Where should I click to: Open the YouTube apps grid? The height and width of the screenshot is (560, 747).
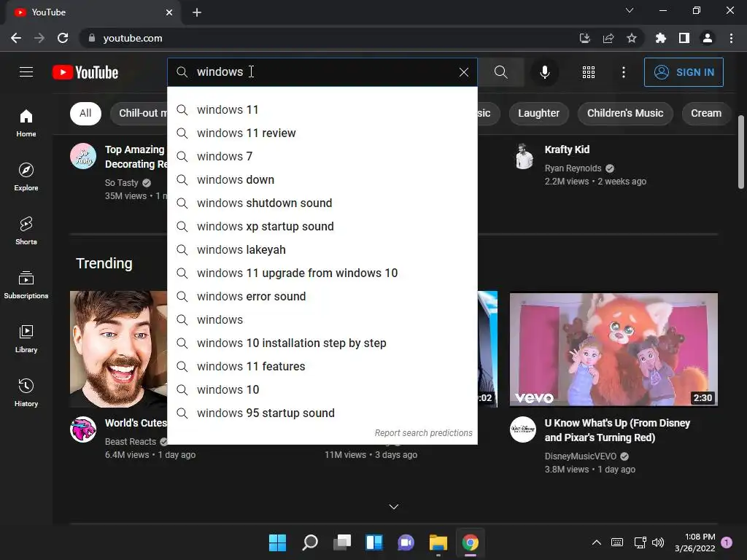[589, 72]
